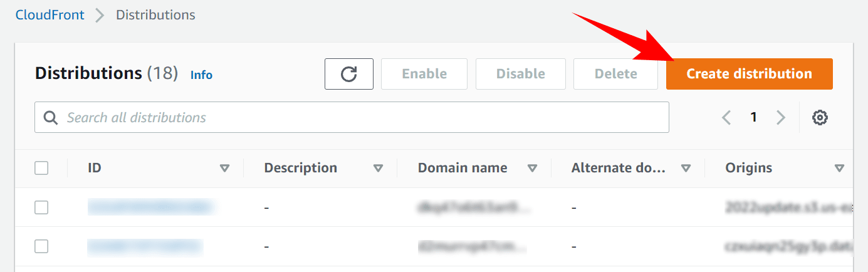Go to next page arrow
868x272 pixels.
point(781,117)
